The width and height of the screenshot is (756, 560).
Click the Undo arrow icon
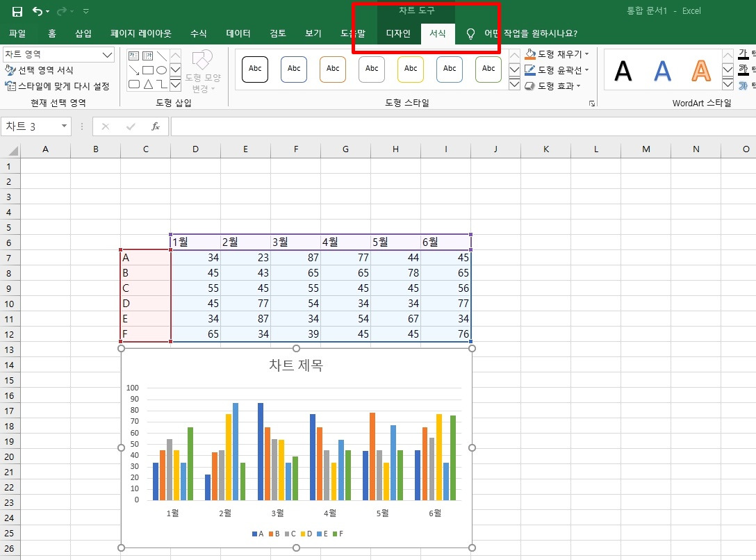pyautogui.click(x=38, y=11)
